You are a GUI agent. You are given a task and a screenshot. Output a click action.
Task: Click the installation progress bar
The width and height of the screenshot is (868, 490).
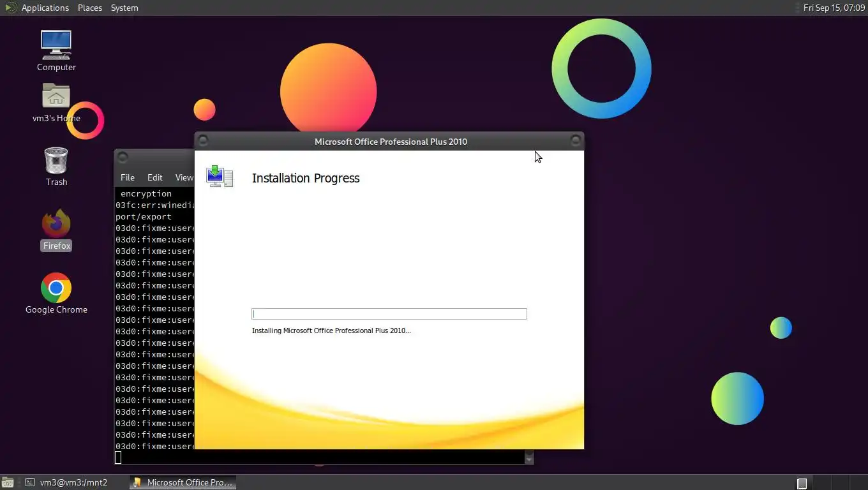(x=389, y=314)
